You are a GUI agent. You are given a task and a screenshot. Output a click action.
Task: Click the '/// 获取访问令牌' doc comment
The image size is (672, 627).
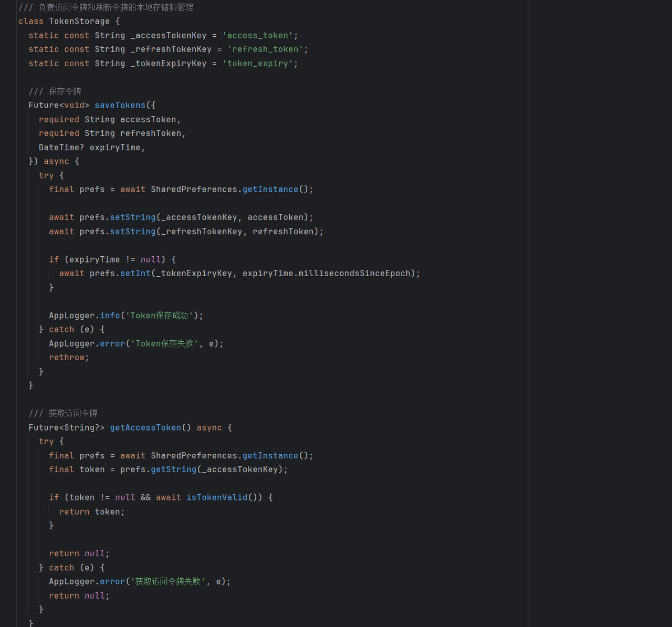tap(63, 413)
